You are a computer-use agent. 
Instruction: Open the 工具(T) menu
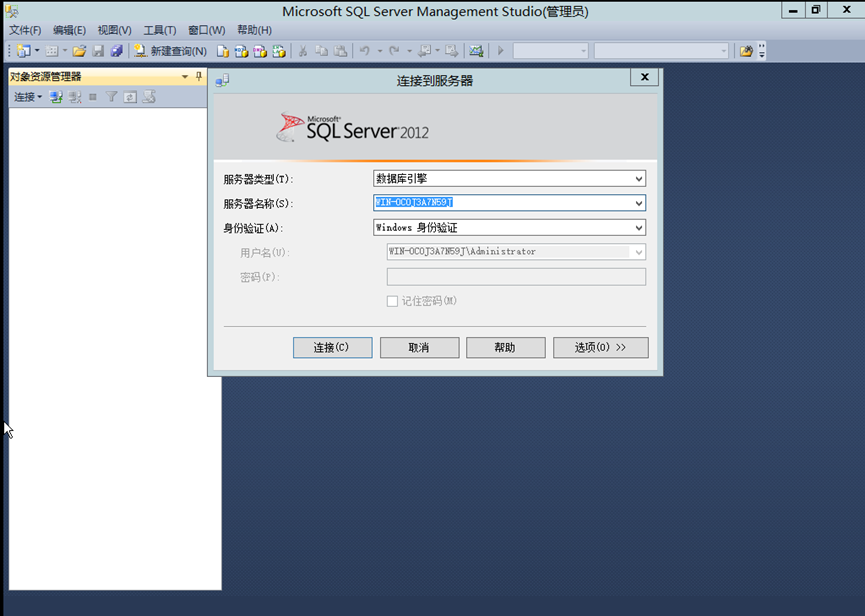click(x=160, y=30)
